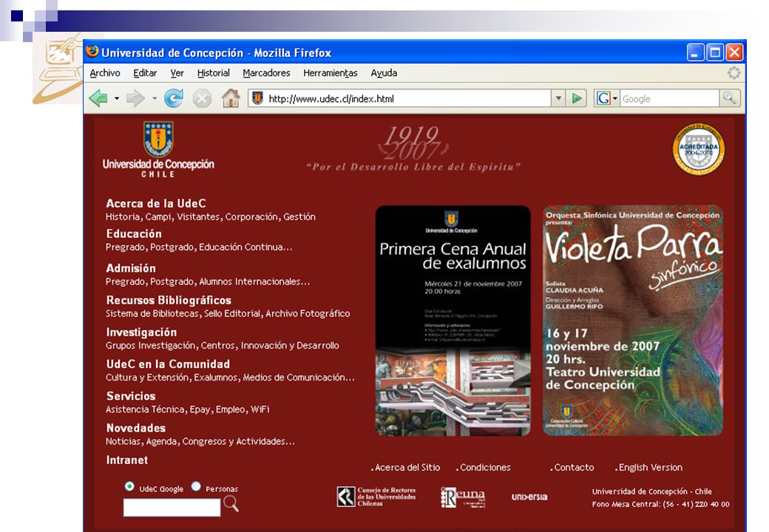Click the activity throbber in the menu bar
The width and height of the screenshot is (769, 532).
[734, 73]
